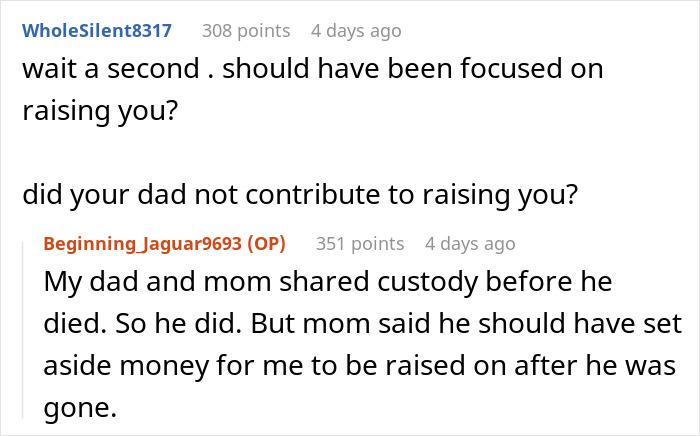Click the line starting 'died. So he did.'
Screen dimensions: 700x436
[362, 325]
